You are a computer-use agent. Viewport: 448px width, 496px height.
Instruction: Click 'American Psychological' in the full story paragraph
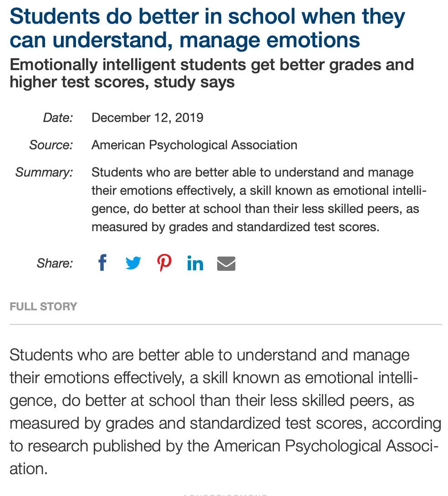[297, 446]
